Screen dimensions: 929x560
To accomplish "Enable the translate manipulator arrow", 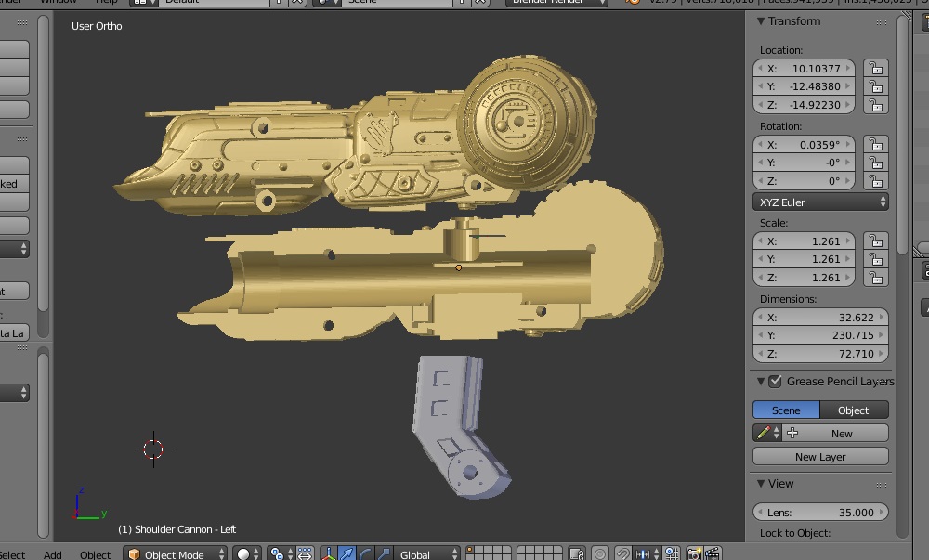I will [x=347, y=554].
